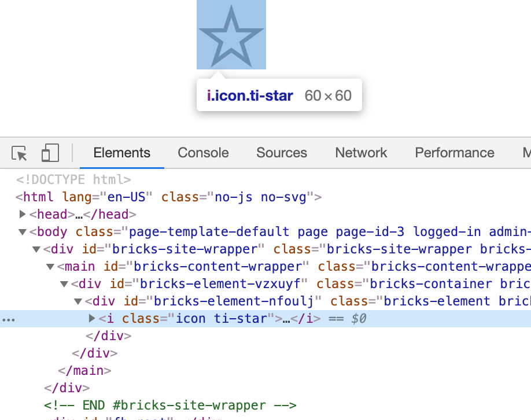Viewport: 531px width, 420px height.
Task: Activate the inspect element picker icon
Action: click(19, 153)
